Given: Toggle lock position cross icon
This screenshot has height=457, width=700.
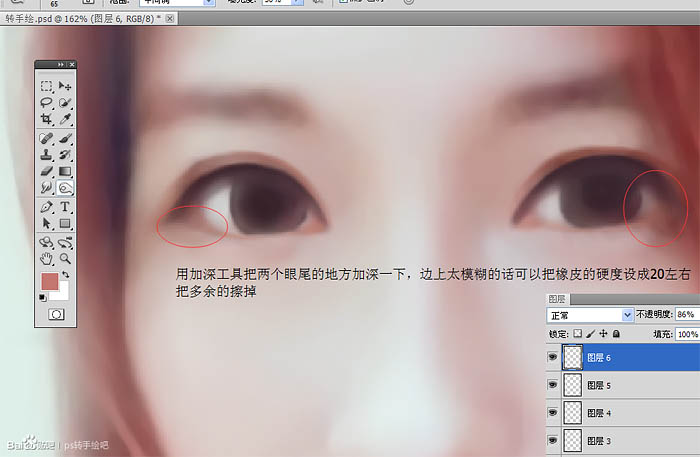Looking at the screenshot, I should tap(603, 333).
